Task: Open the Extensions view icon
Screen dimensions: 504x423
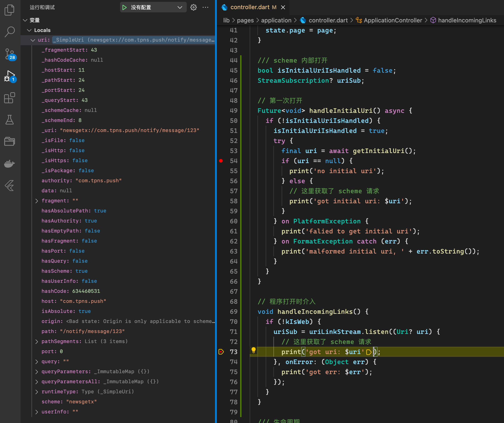Action: [10, 98]
